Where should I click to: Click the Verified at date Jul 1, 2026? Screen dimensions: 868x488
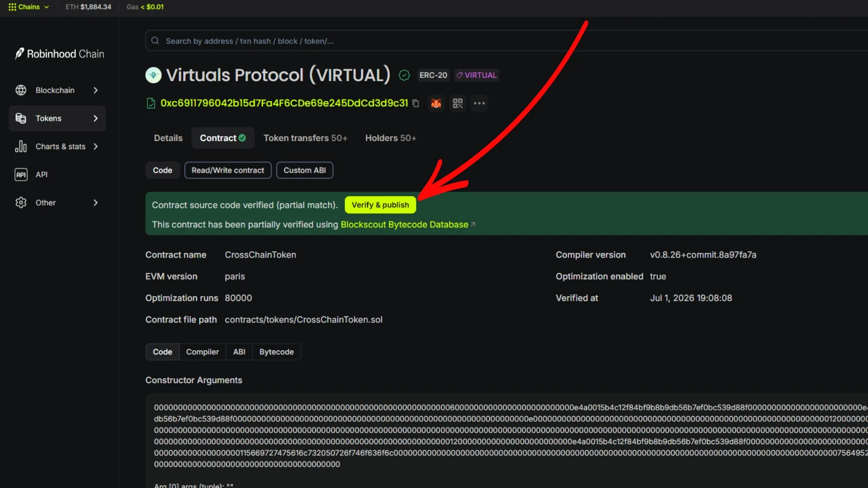tap(691, 298)
